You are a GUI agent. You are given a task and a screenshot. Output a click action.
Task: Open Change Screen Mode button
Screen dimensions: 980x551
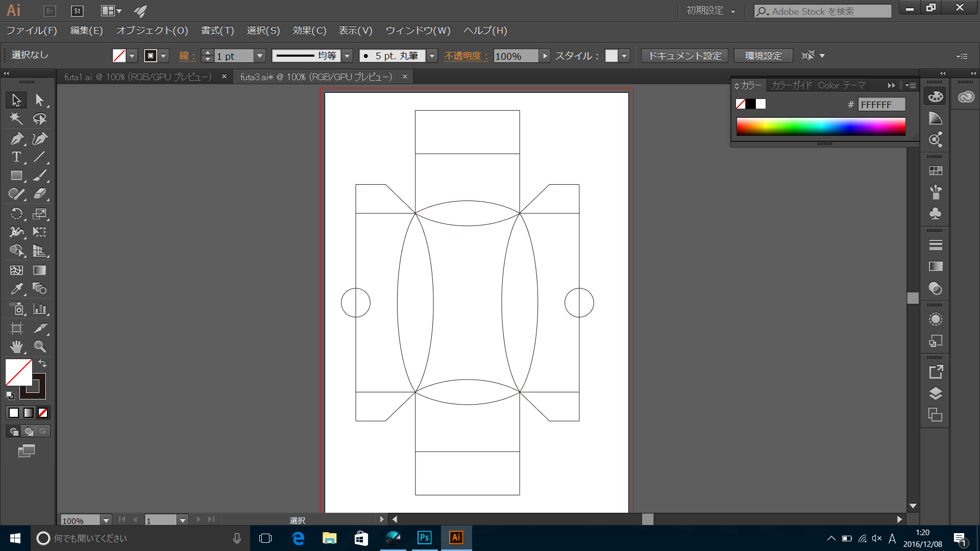coord(27,451)
